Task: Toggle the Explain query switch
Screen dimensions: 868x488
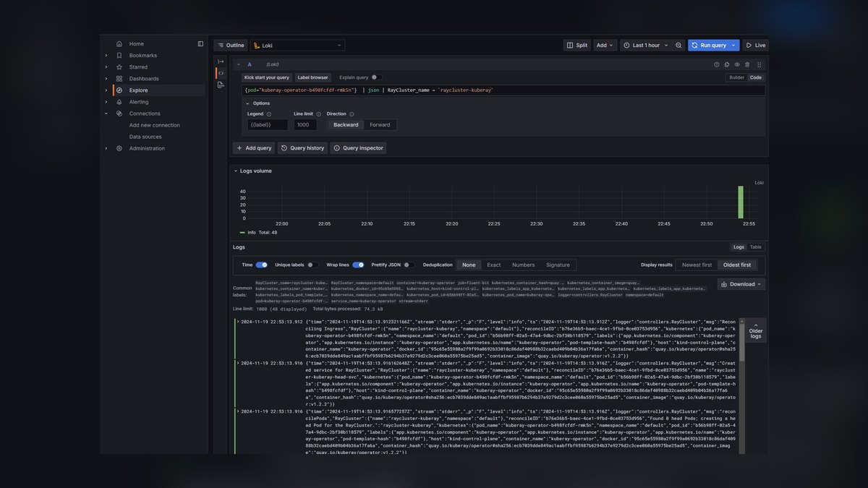Action: pyautogui.click(x=377, y=77)
